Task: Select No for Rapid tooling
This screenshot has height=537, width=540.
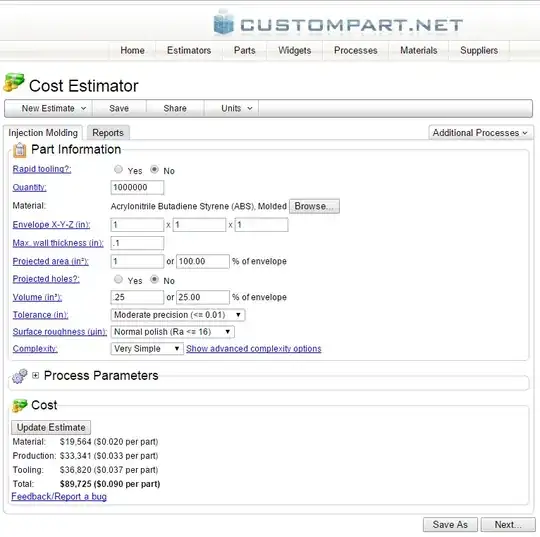Action: (x=154, y=169)
